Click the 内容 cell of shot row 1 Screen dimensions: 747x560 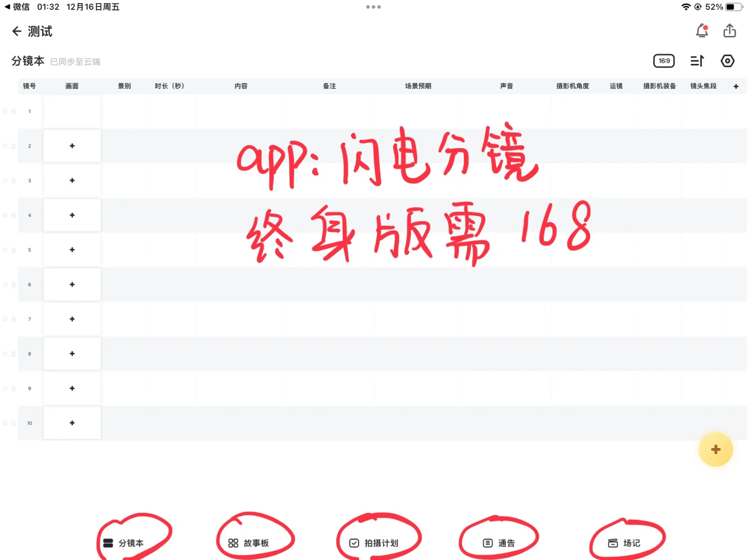click(x=241, y=111)
